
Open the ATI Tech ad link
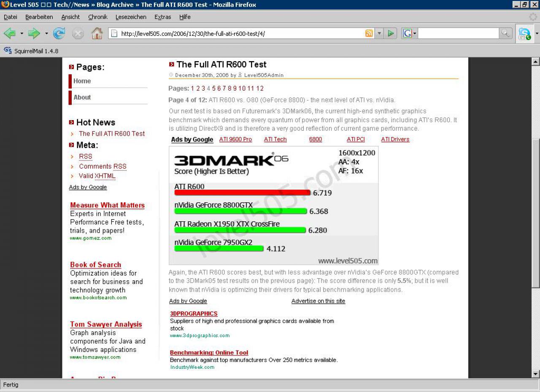[275, 140]
